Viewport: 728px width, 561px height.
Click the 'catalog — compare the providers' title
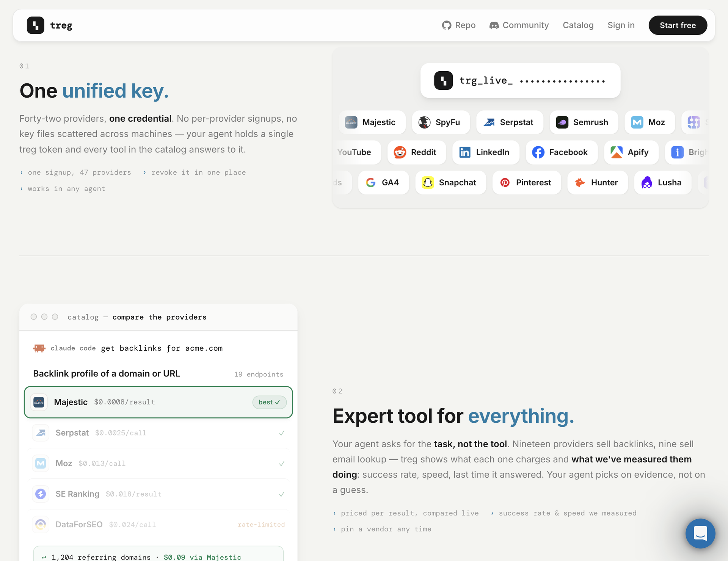[137, 317]
